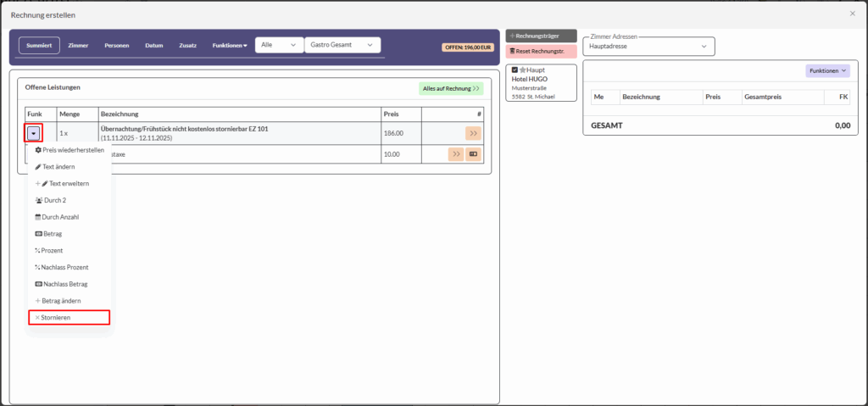Click the star icon next to Haupt
Screen dimensions: 868x406
point(522,70)
